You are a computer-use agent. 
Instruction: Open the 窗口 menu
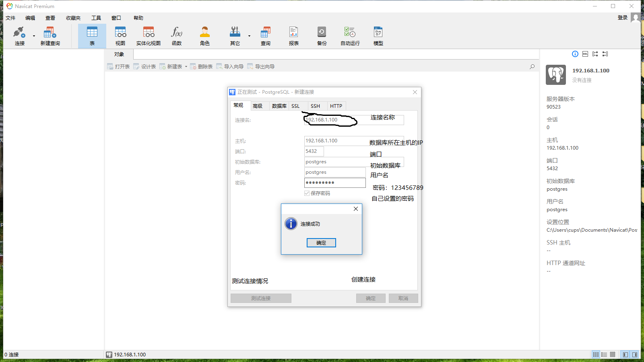116,18
